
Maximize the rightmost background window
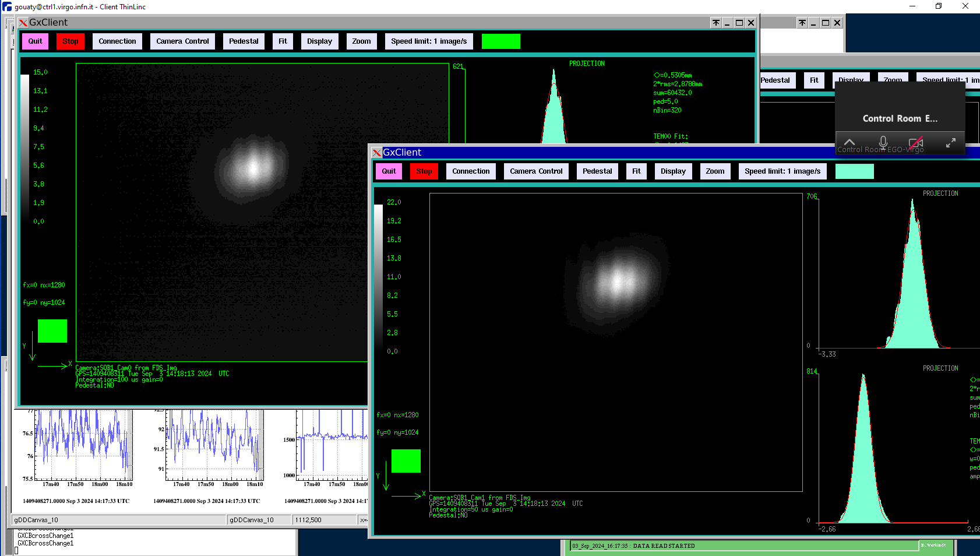click(826, 23)
